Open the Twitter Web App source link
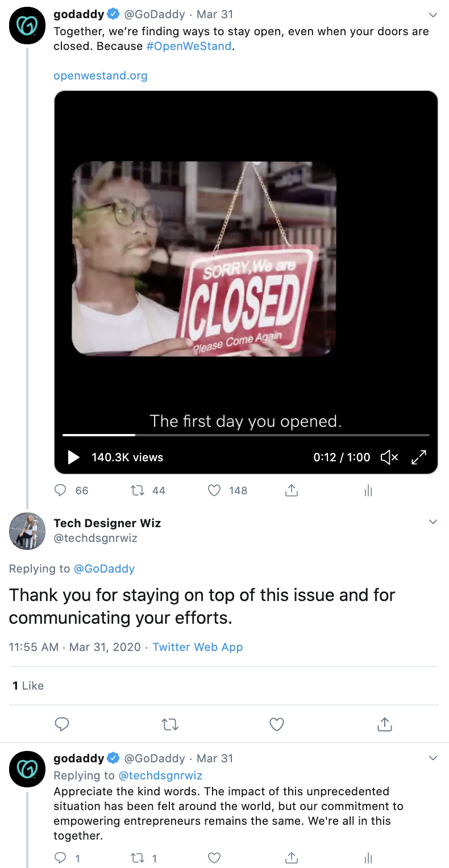The width and height of the screenshot is (449, 868). pos(198,647)
